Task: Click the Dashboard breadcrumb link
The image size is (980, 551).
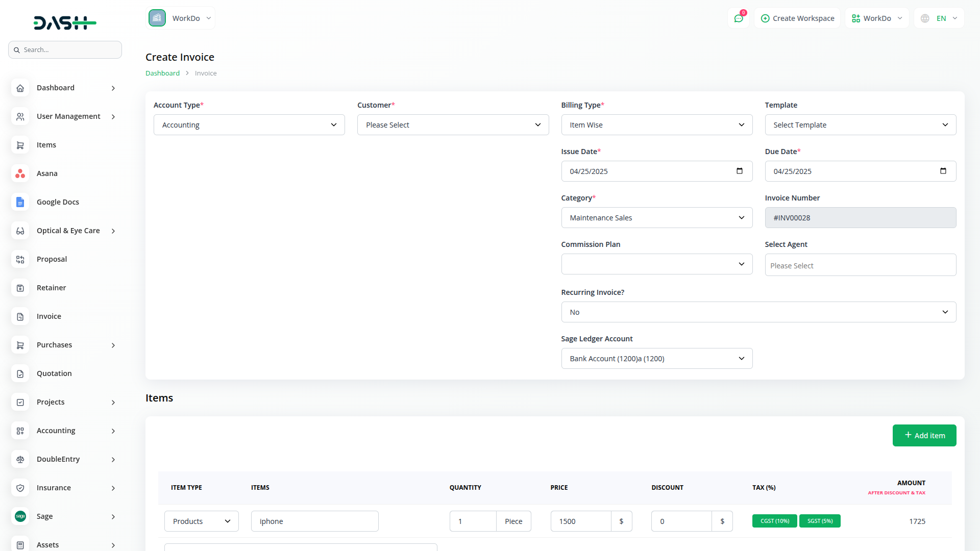Action: point(162,73)
